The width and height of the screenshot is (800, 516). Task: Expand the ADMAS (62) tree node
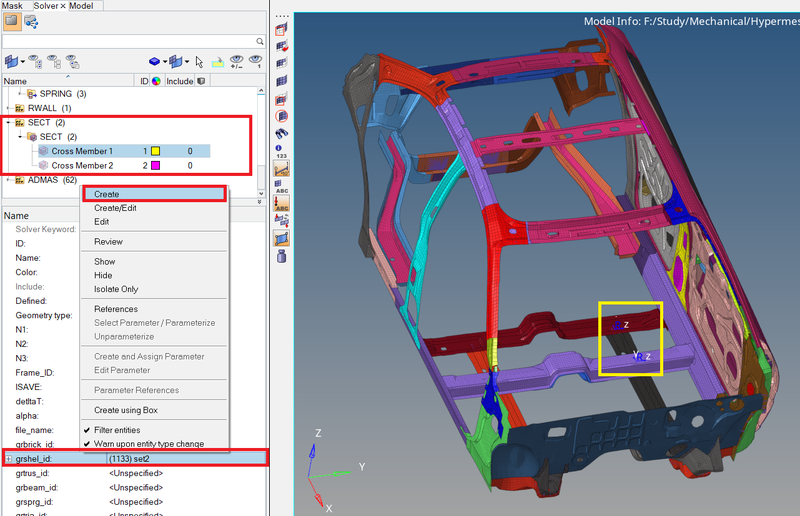coord(8,180)
